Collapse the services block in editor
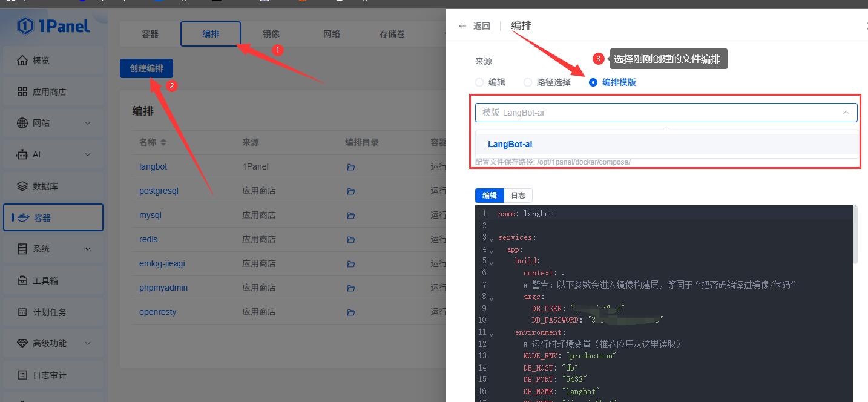This screenshot has width=868, height=402. [x=491, y=239]
